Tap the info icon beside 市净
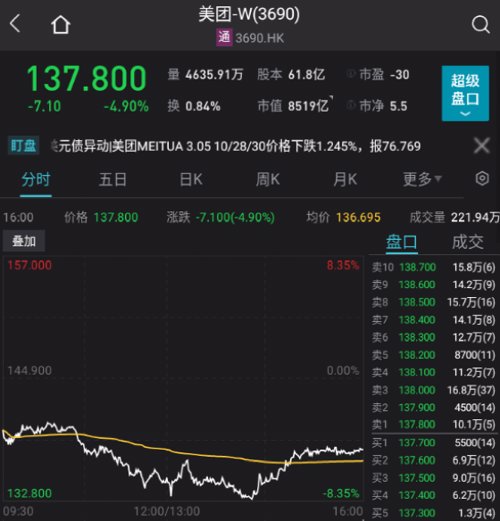 tap(350, 106)
